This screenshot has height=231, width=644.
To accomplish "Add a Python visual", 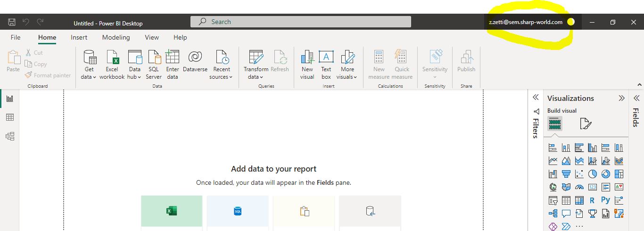I will (x=606, y=200).
